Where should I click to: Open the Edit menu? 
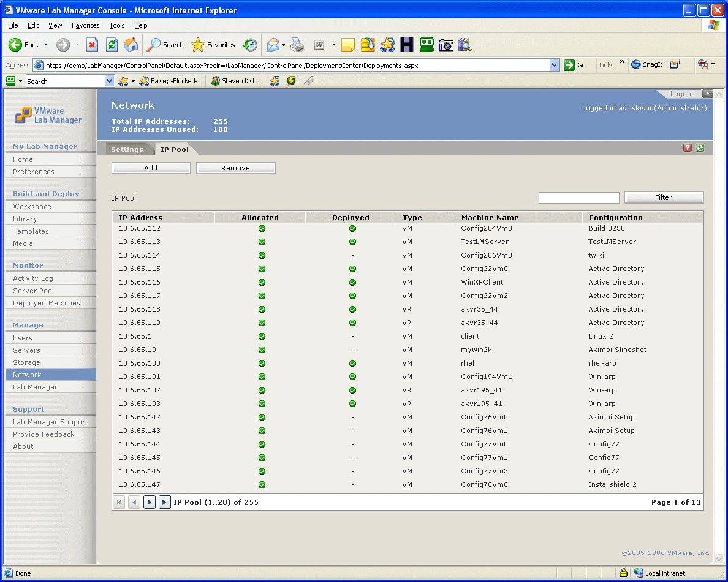[x=33, y=25]
